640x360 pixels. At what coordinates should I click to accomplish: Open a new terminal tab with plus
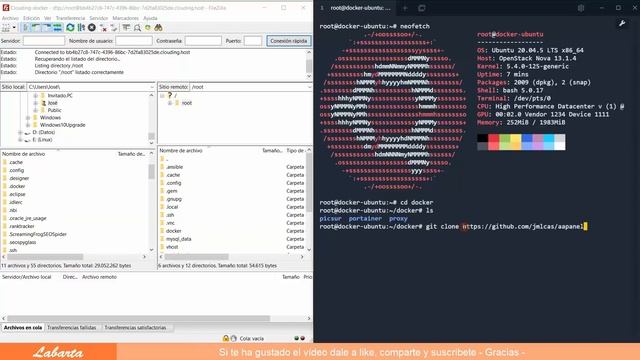[405, 8]
